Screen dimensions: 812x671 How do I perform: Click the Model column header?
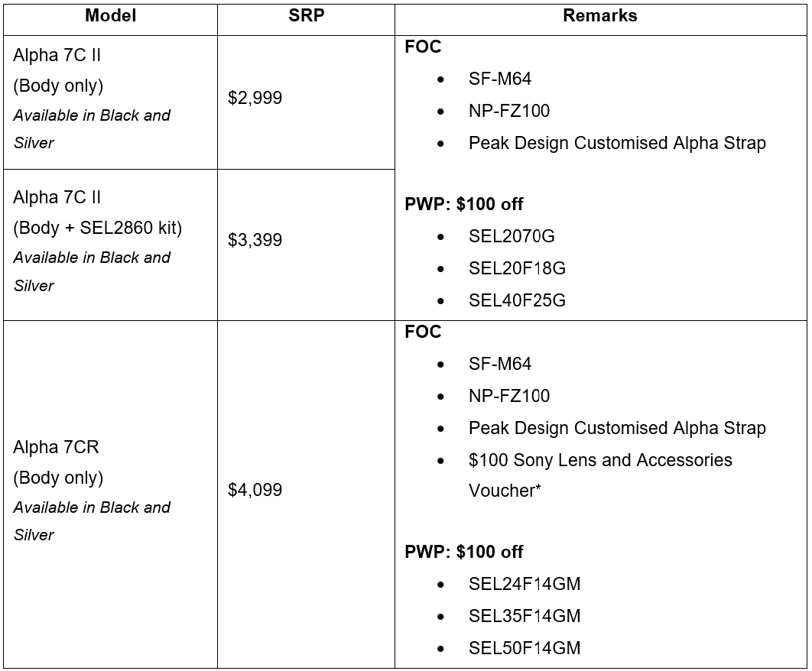pos(110,15)
